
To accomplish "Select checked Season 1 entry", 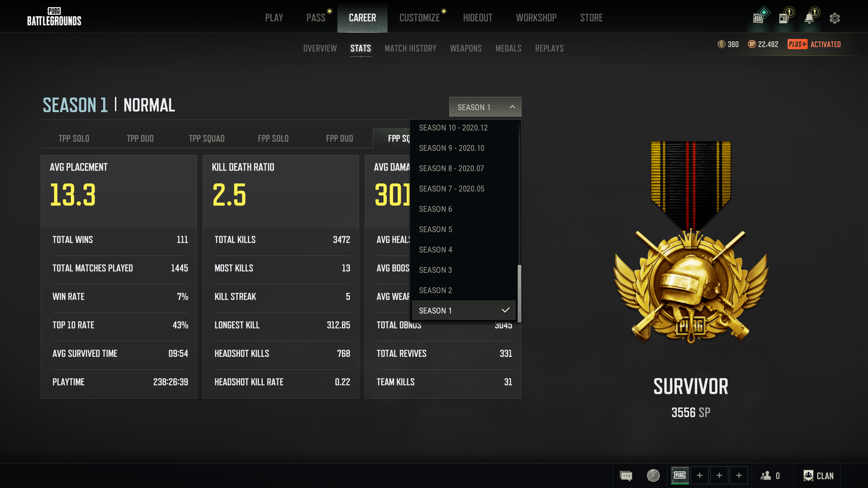I will click(x=464, y=310).
